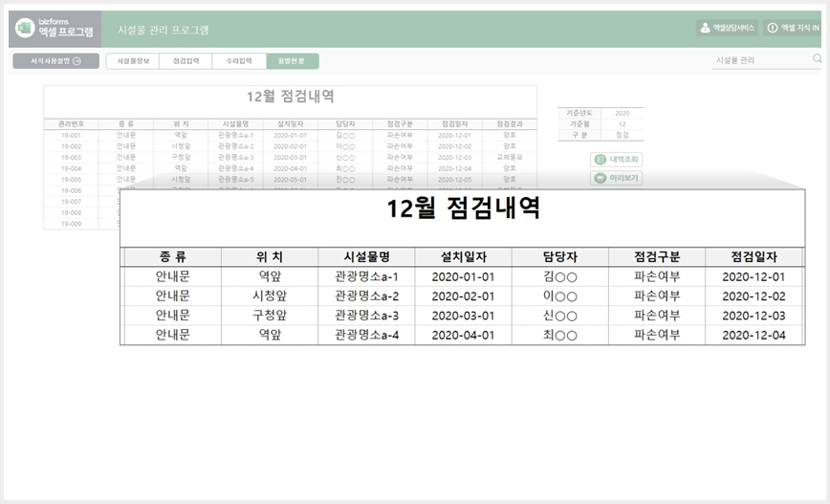The image size is (830, 504).
Task: Click the 관광명소a-5 cell
Action: [x=235, y=180]
